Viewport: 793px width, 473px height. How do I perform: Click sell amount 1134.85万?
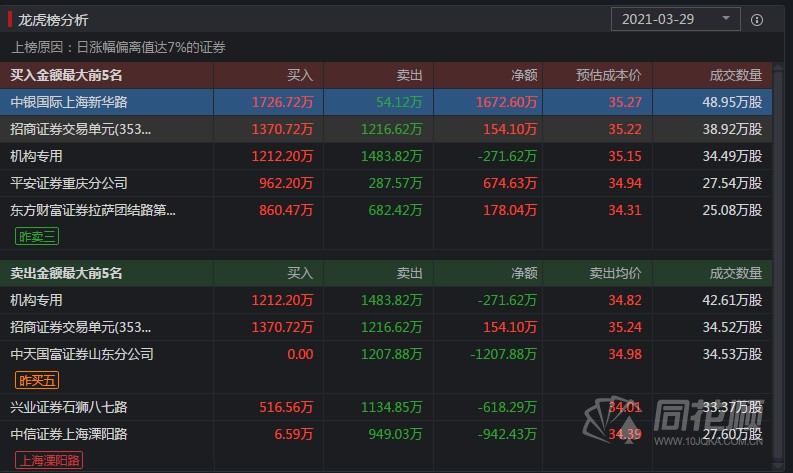coord(391,407)
